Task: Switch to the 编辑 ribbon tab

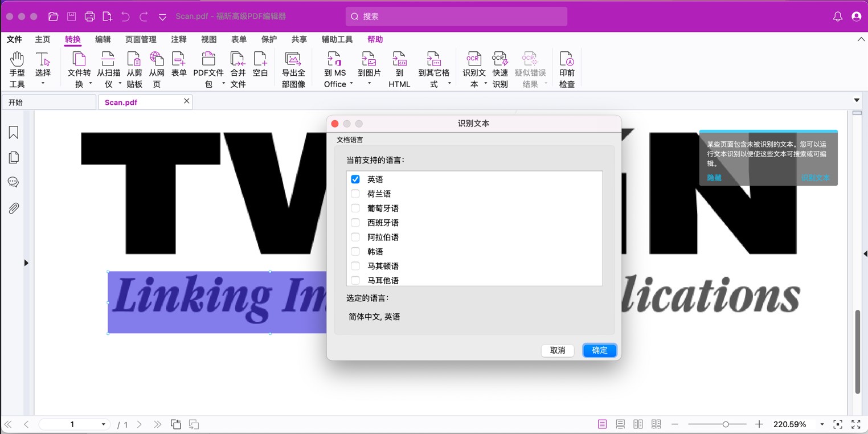Action: point(103,39)
